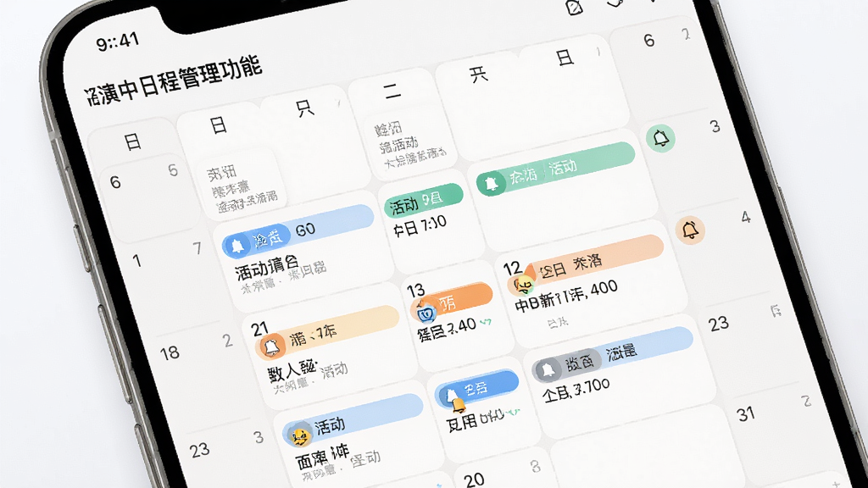
Task: Tap the orange bell icon in card 21
Action: [x=271, y=347]
